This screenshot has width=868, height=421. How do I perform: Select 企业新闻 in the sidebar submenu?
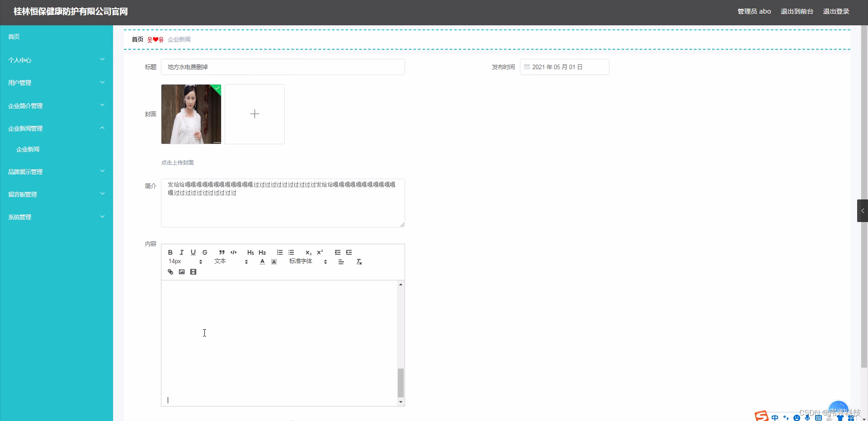(x=28, y=149)
